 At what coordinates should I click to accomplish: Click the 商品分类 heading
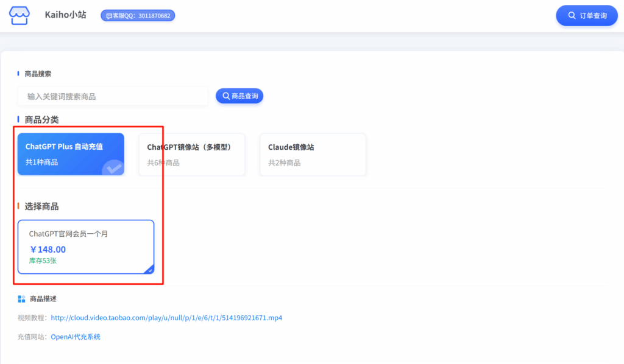[42, 120]
